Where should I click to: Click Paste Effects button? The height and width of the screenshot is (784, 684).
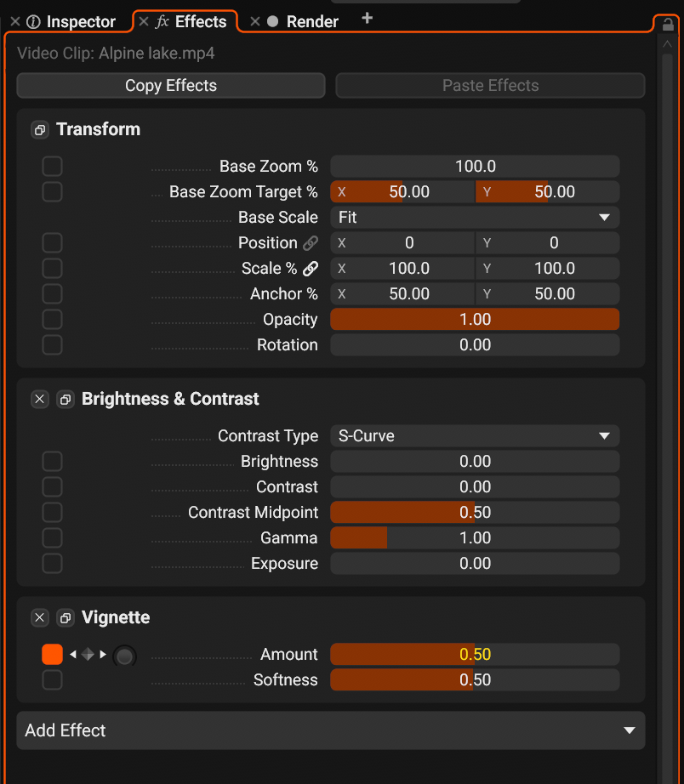pyautogui.click(x=490, y=86)
